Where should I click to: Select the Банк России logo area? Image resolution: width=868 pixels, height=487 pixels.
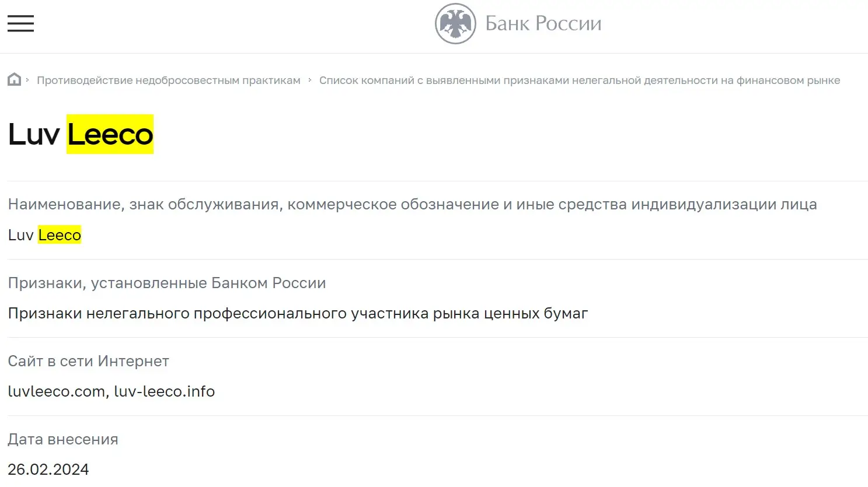pos(517,23)
